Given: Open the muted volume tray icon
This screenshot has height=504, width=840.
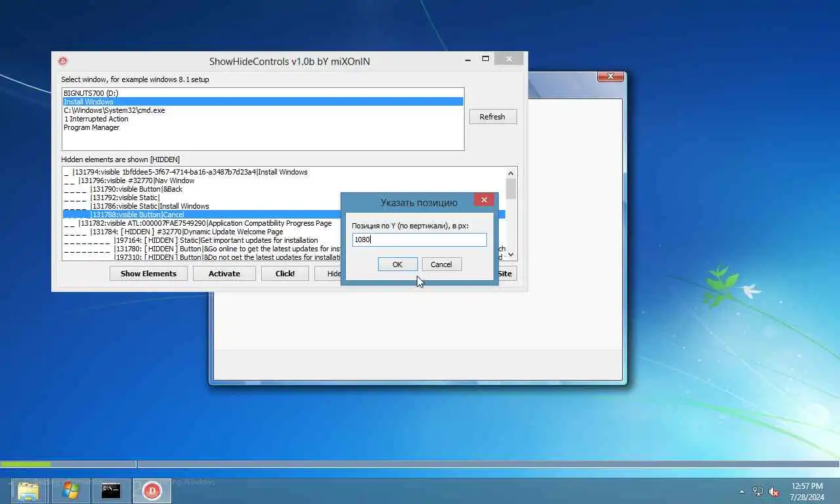Looking at the screenshot, I should [x=774, y=492].
